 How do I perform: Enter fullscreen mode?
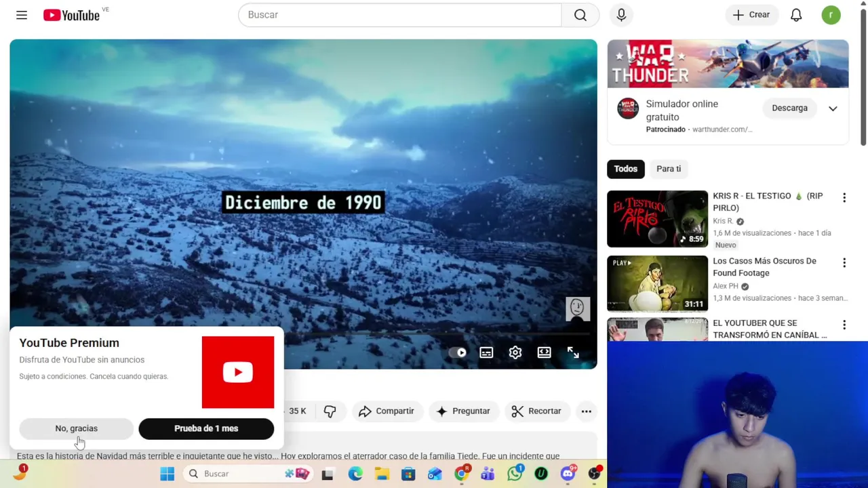click(573, 352)
